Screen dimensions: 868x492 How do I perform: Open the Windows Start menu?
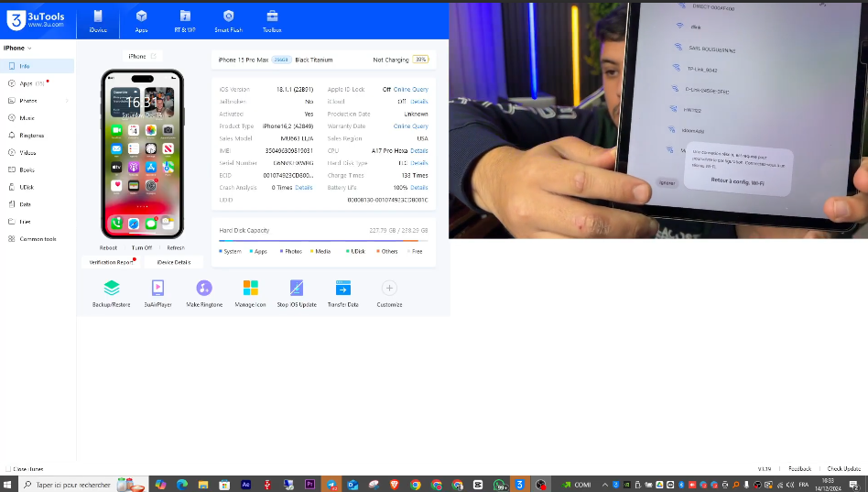(x=7, y=485)
